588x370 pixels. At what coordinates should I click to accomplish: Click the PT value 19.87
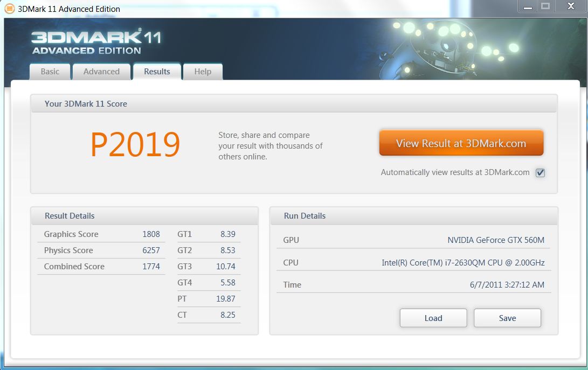click(x=226, y=299)
